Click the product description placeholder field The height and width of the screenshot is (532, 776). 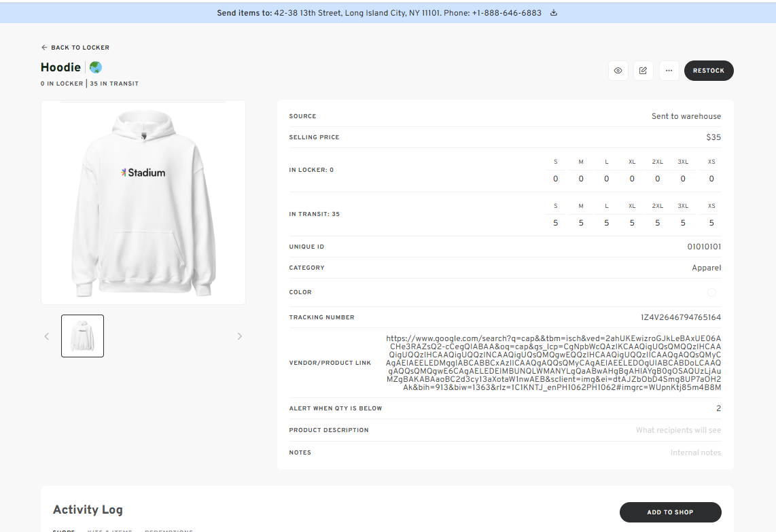678,431
